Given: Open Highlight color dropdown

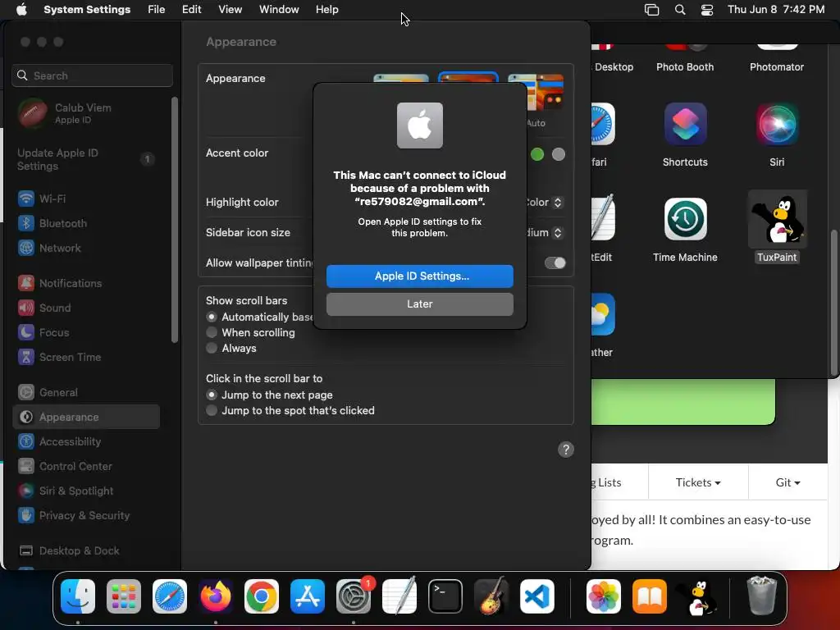Looking at the screenshot, I should point(557,203).
